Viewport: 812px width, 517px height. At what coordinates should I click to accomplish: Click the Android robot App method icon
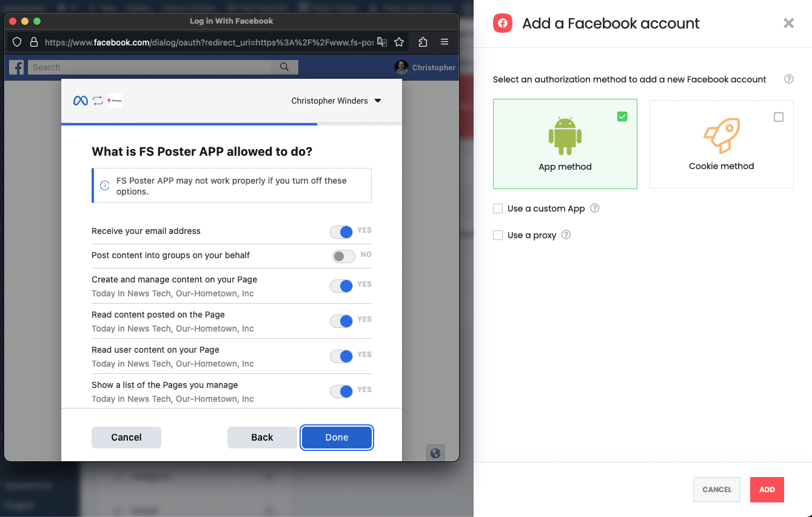click(x=565, y=136)
